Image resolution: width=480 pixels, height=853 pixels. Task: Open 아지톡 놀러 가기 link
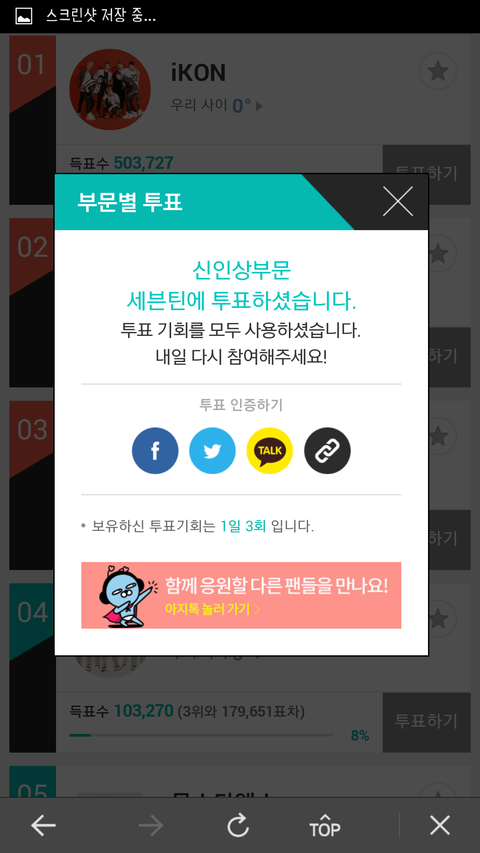(212, 609)
